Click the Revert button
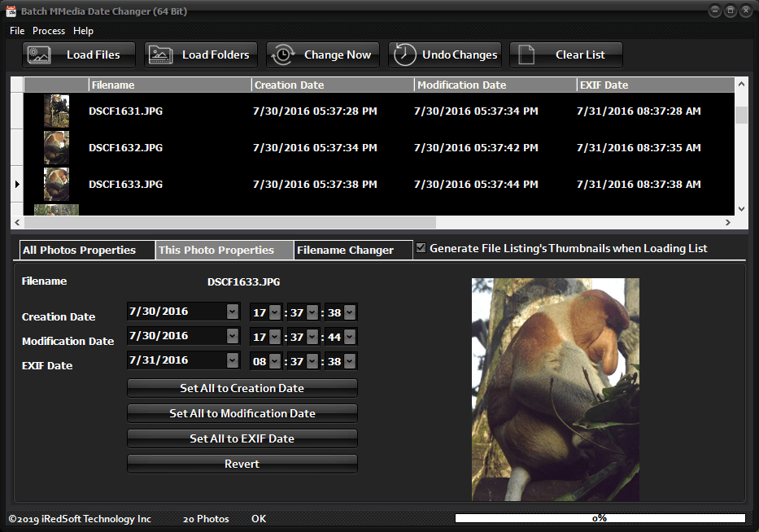This screenshot has width=759, height=532. [x=242, y=464]
